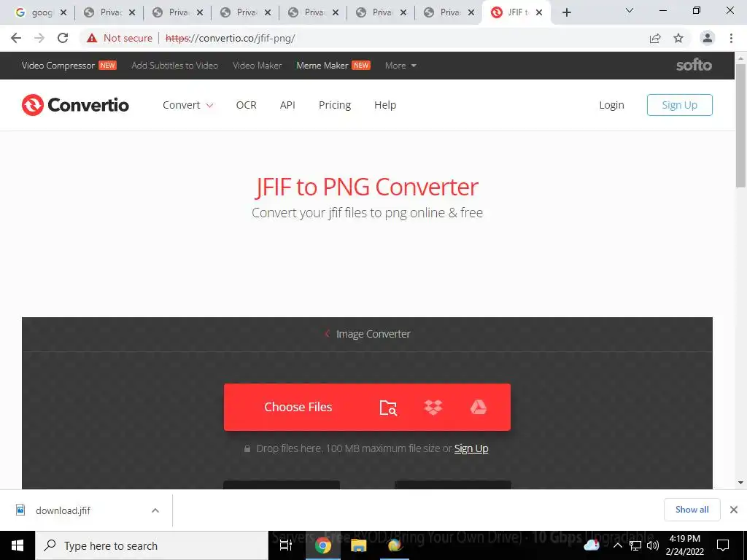Image resolution: width=747 pixels, height=560 pixels.
Task: Open File Explorer from taskbar
Action: 358,545
